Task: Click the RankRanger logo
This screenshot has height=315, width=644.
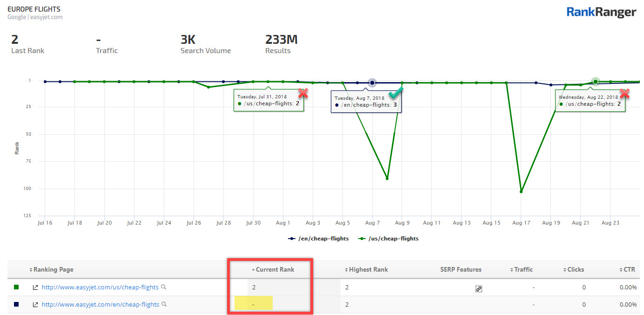Action: click(x=601, y=12)
